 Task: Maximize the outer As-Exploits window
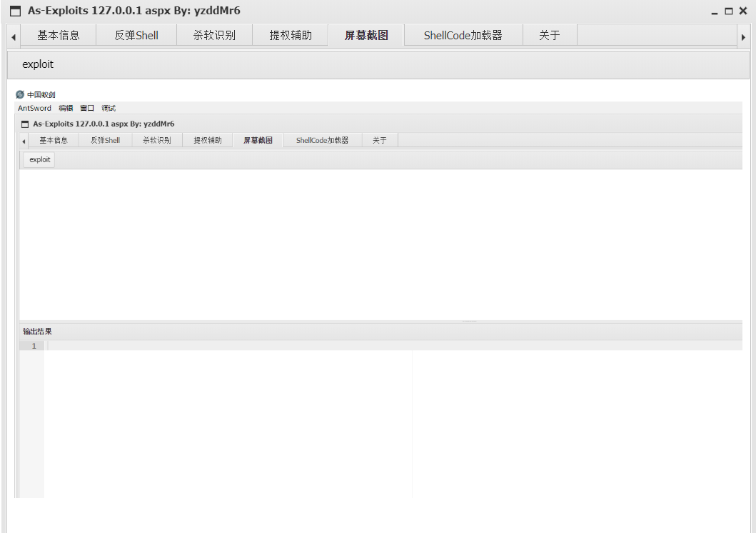tap(729, 11)
